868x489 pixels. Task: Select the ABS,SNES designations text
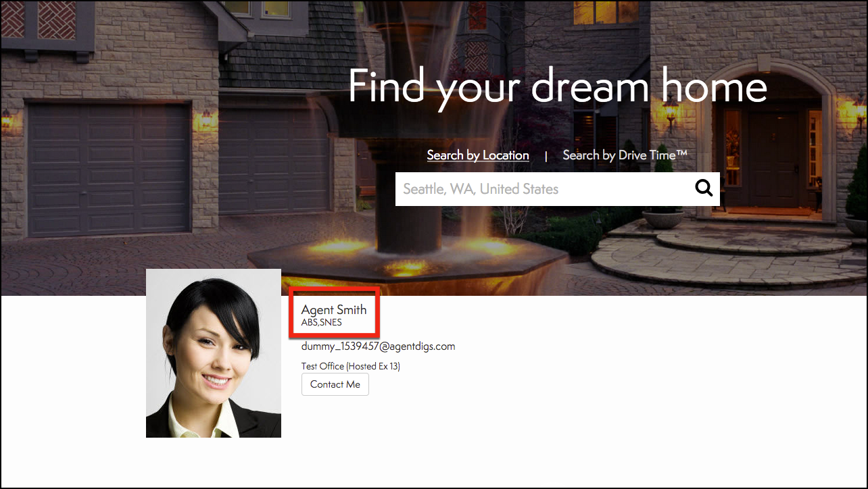321,323
